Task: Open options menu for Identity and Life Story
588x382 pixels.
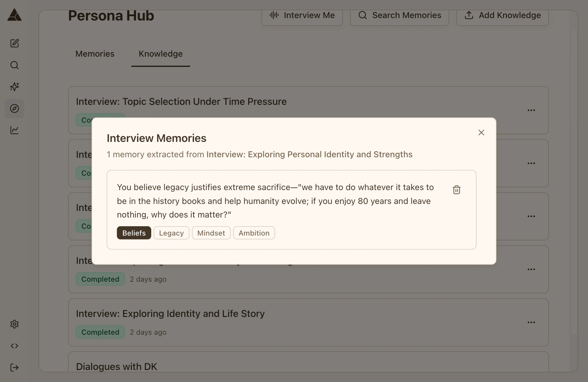Action: (x=531, y=322)
